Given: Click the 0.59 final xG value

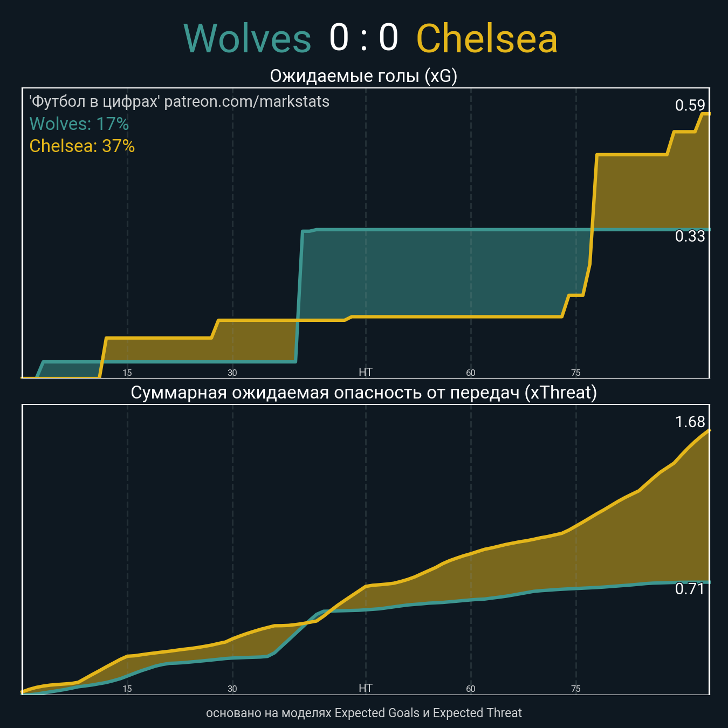Looking at the screenshot, I should coord(690,105).
